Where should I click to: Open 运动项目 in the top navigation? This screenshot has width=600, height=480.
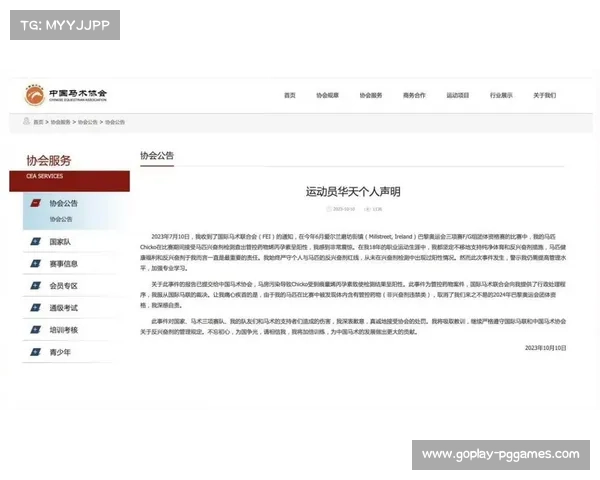[x=458, y=95]
